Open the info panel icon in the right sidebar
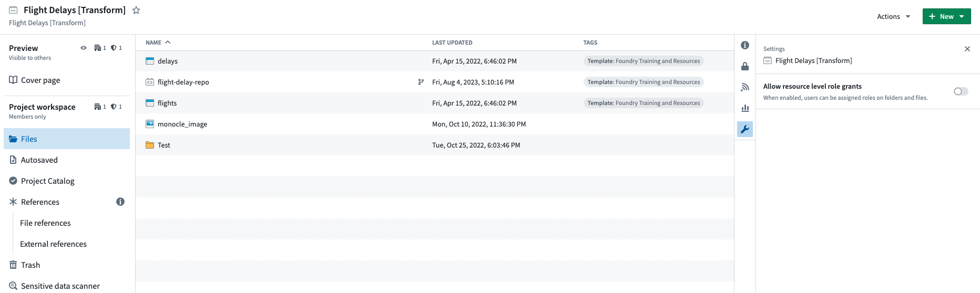Image resolution: width=980 pixels, height=293 pixels. [x=745, y=45]
